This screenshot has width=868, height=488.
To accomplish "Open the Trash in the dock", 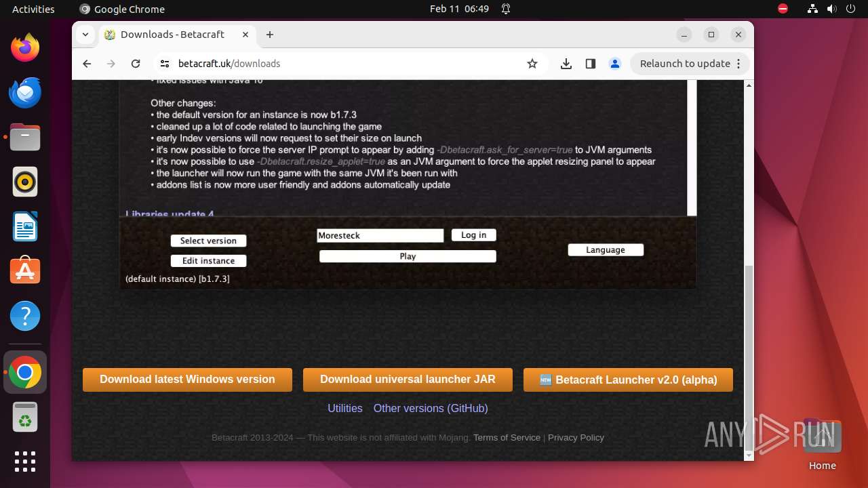I will coord(25,417).
